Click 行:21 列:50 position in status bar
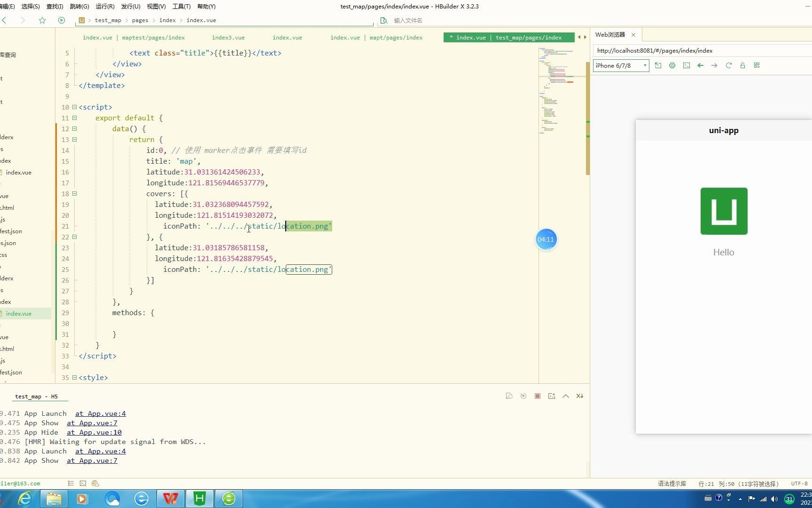Screen dimensions: 812x508 click(738, 484)
